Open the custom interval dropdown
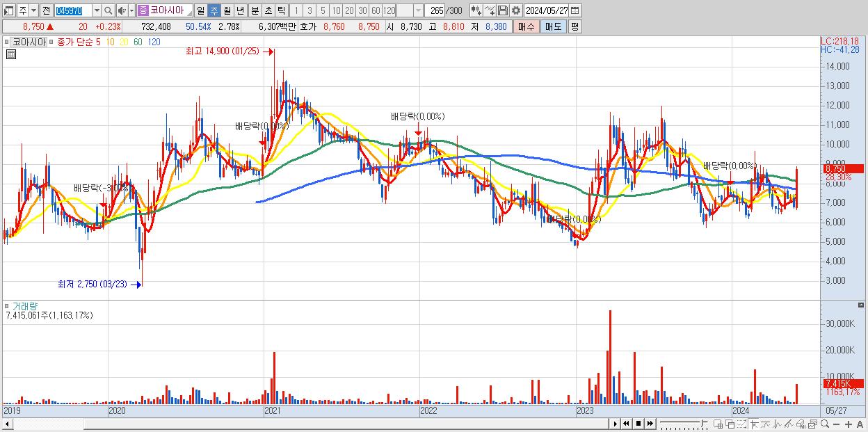 click(x=417, y=10)
